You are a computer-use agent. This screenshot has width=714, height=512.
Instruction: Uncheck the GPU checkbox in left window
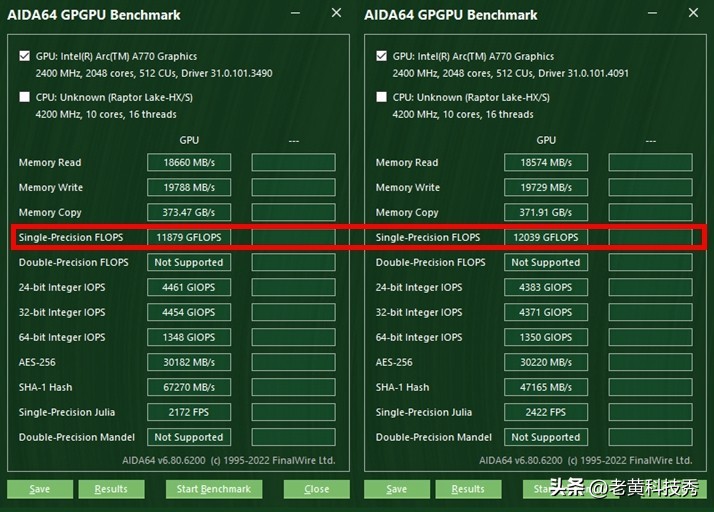pyautogui.click(x=25, y=57)
